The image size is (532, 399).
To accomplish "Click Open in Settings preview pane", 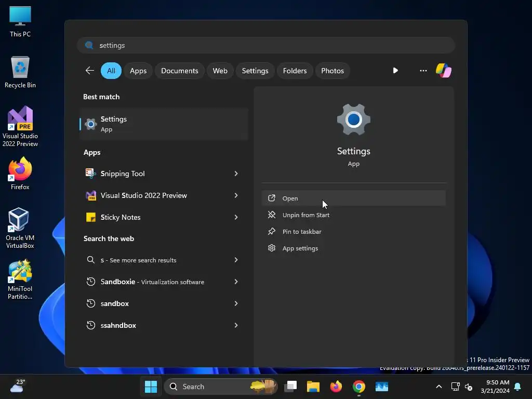I will click(x=353, y=198).
